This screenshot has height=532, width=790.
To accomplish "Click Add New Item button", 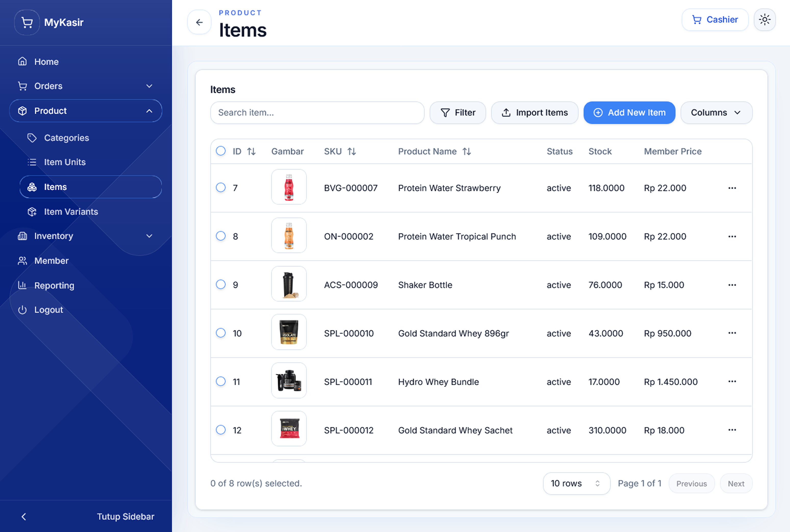I will click(629, 113).
